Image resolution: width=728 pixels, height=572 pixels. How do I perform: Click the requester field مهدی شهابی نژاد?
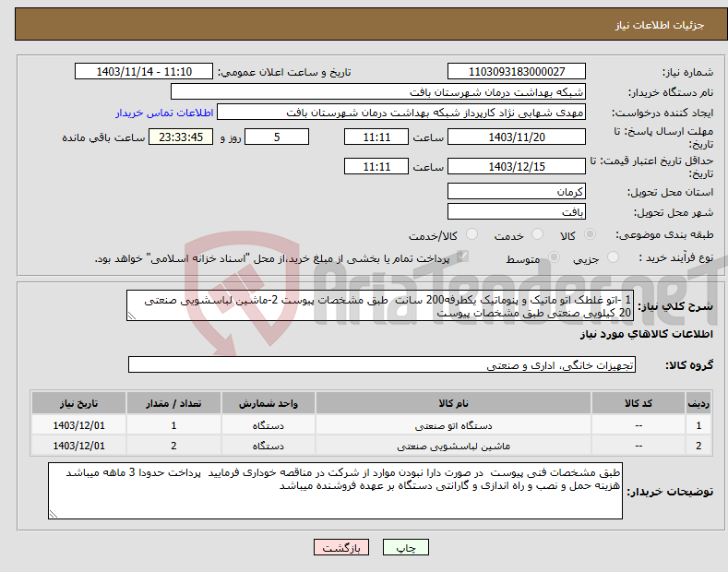click(x=401, y=113)
